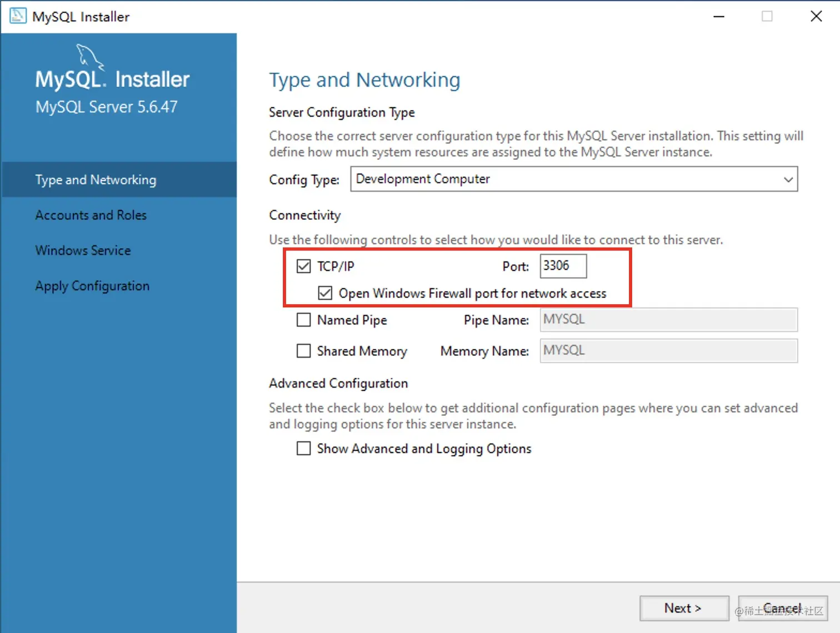Click the Cancel button

[783, 608]
